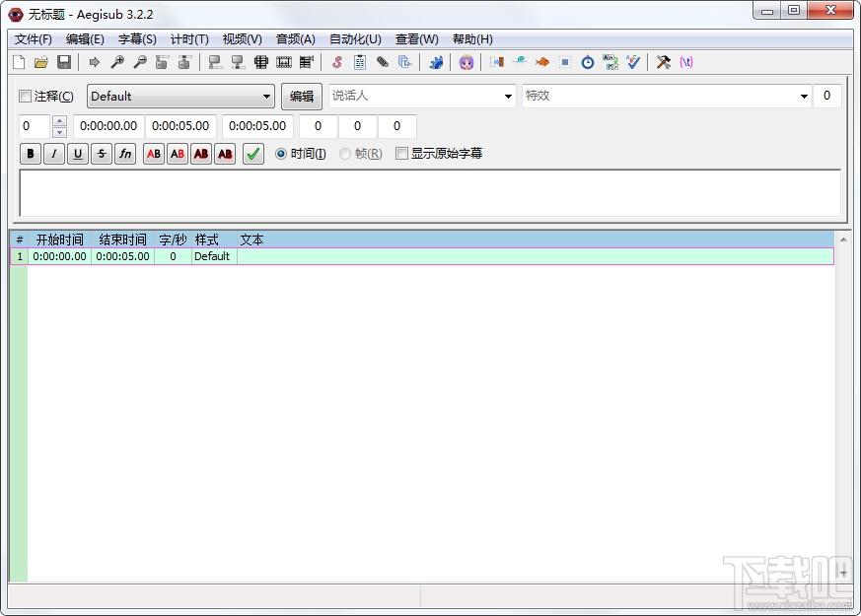Open the Automation scripts manager icon
The height and width of the screenshot is (616, 861).
tap(436, 62)
